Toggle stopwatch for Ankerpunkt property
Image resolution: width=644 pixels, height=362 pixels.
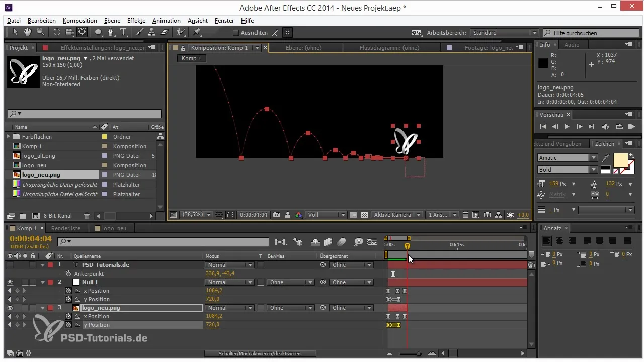pos(69,274)
